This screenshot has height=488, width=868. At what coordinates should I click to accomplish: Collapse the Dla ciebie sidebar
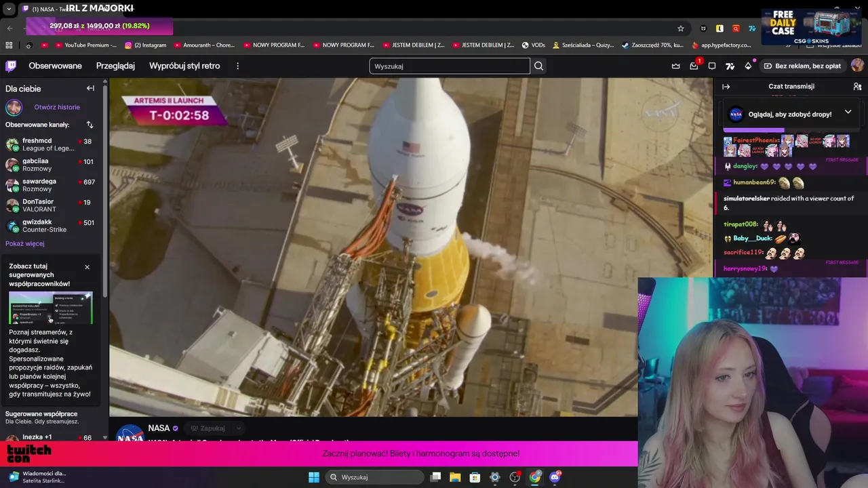pos(90,88)
